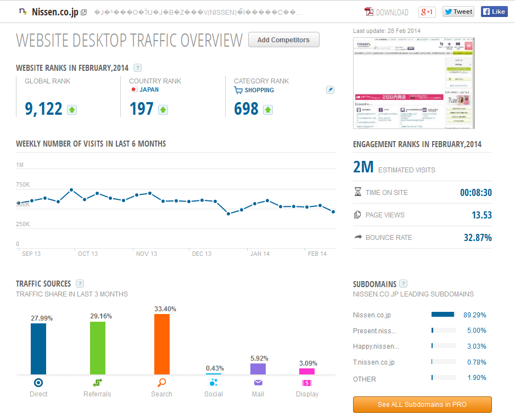Click the OTHER subdomains row label
515x420 pixels.
click(x=364, y=379)
